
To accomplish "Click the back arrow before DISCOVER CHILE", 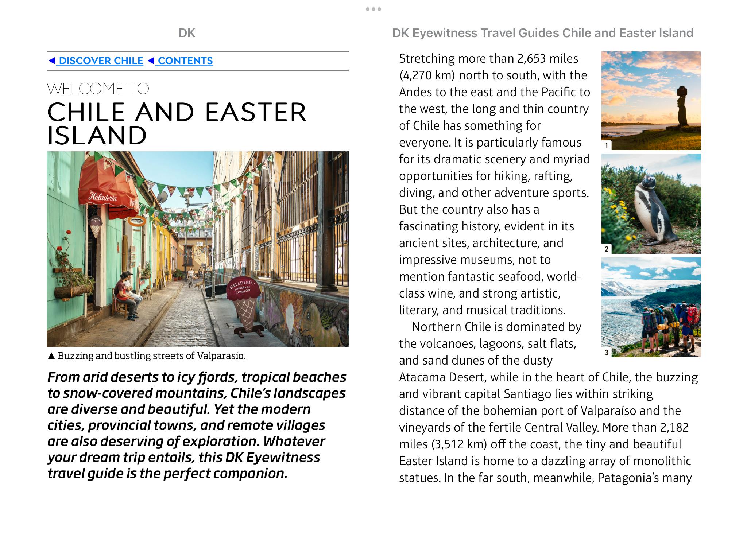I will [51, 61].
